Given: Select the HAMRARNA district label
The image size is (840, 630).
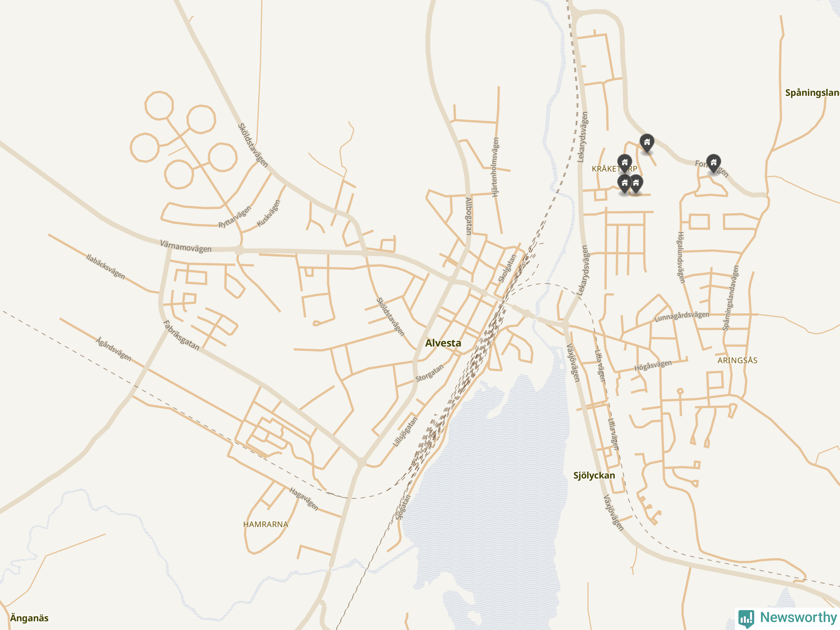Looking at the screenshot, I should (265, 524).
